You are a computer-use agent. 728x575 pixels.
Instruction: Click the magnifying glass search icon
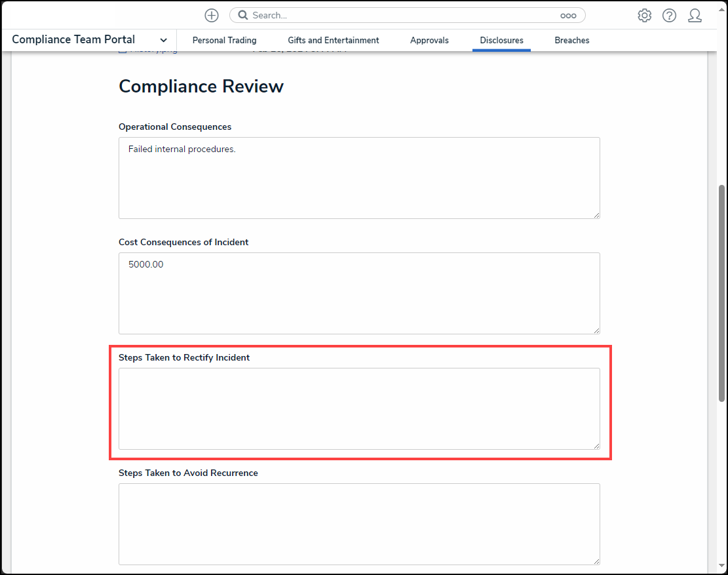coord(242,15)
